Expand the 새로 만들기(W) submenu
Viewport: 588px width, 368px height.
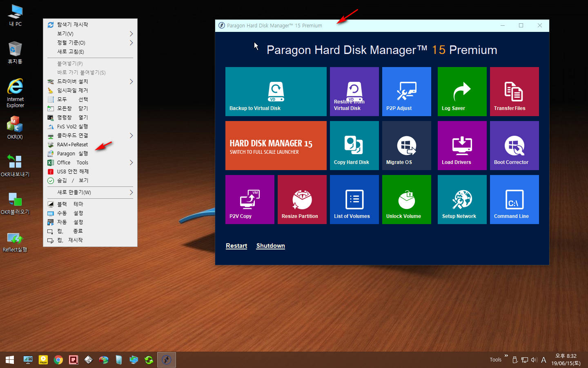pos(90,192)
